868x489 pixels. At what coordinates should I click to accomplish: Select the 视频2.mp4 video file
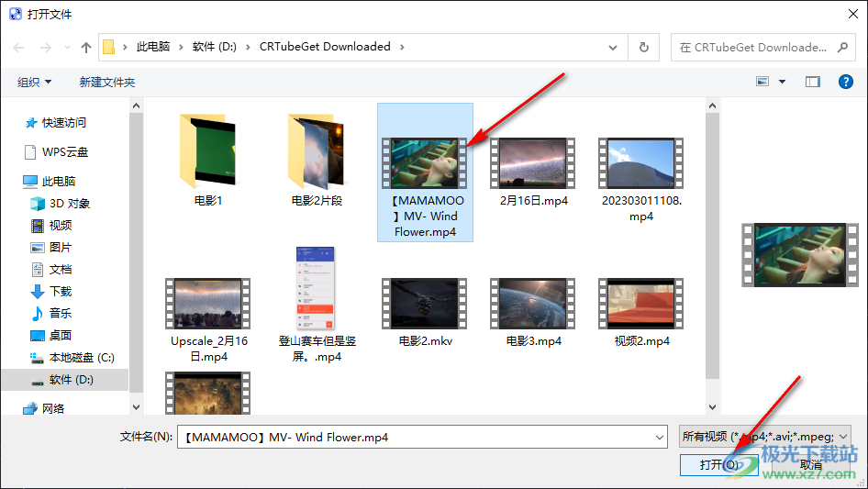coord(641,312)
